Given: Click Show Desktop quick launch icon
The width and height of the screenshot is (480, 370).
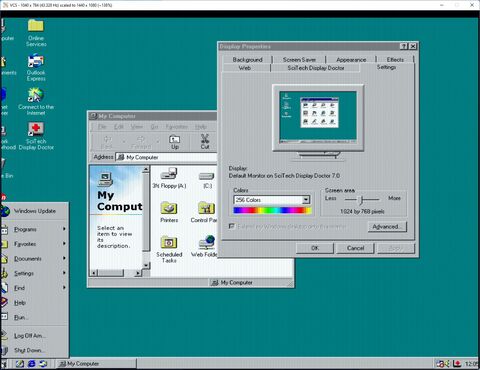Looking at the screenshot, I should pyautogui.click(x=20, y=364).
